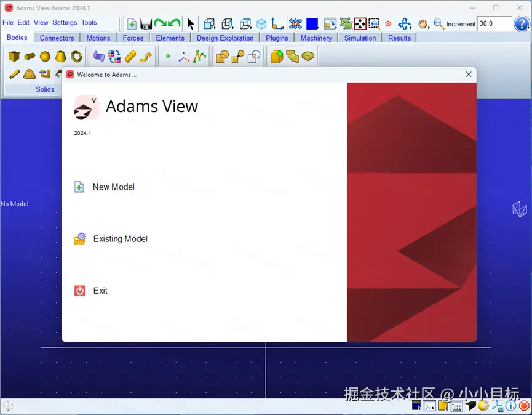The width and height of the screenshot is (532, 415).
Task: Click the Save floppy disk icon
Action: tap(146, 24)
